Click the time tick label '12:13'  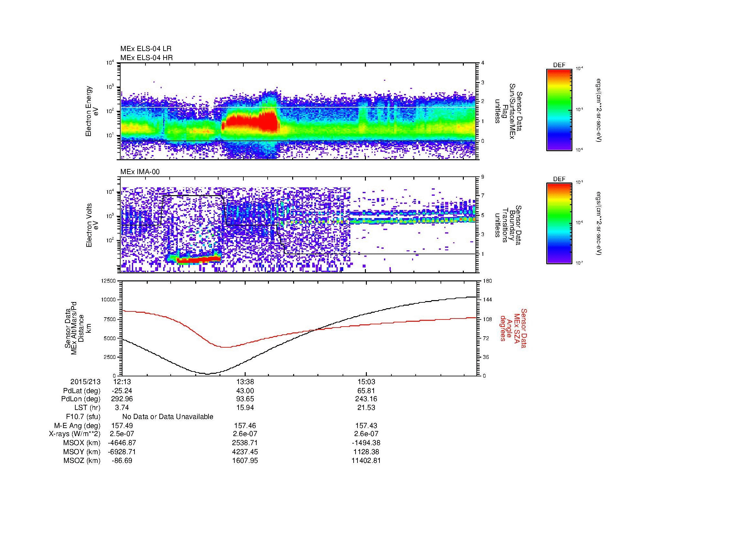tap(122, 382)
